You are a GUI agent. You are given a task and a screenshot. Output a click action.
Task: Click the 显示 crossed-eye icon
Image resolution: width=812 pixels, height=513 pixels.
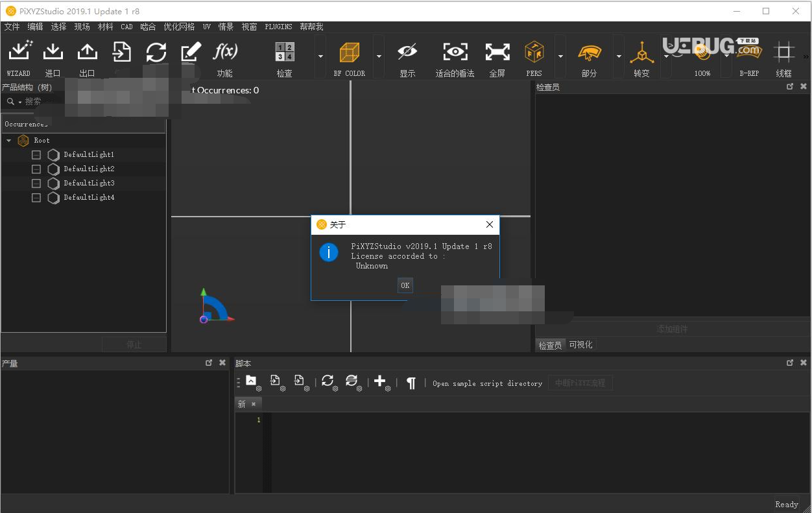pos(407,51)
